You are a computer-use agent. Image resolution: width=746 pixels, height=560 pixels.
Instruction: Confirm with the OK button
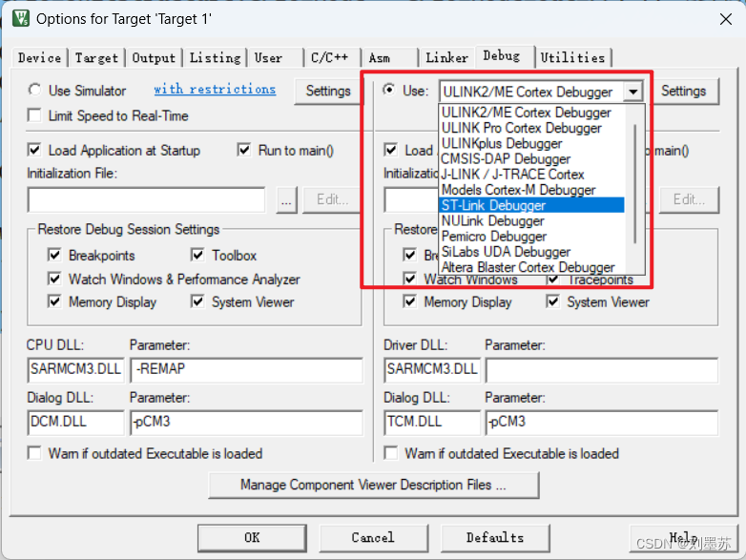[252, 538]
